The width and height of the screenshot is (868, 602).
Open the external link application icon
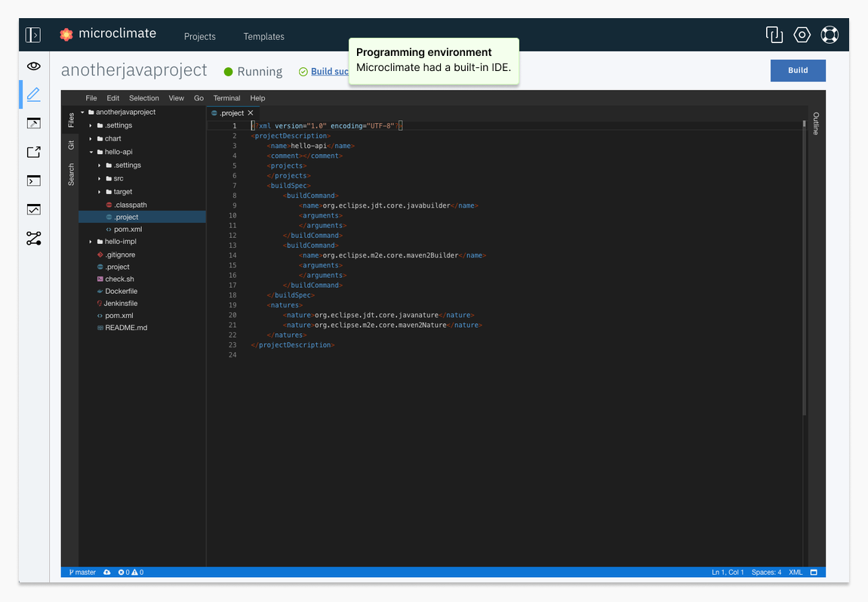click(x=33, y=152)
